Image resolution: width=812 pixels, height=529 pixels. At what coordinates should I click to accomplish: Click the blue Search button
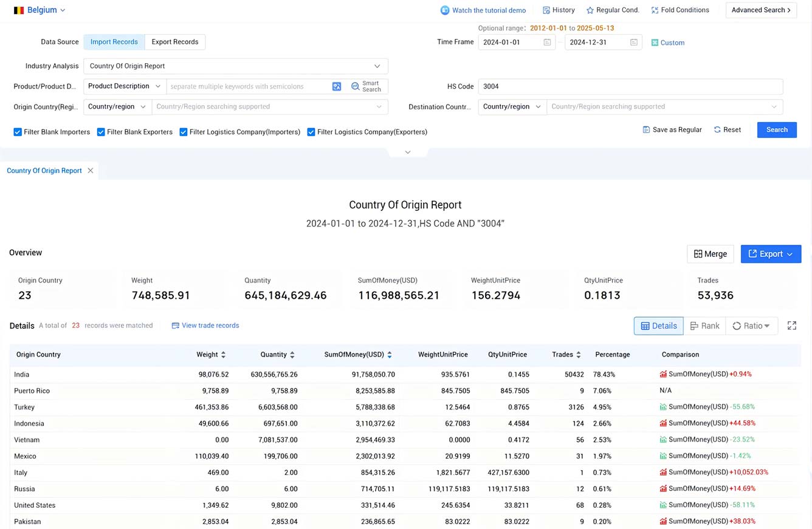[x=777, y=130]
